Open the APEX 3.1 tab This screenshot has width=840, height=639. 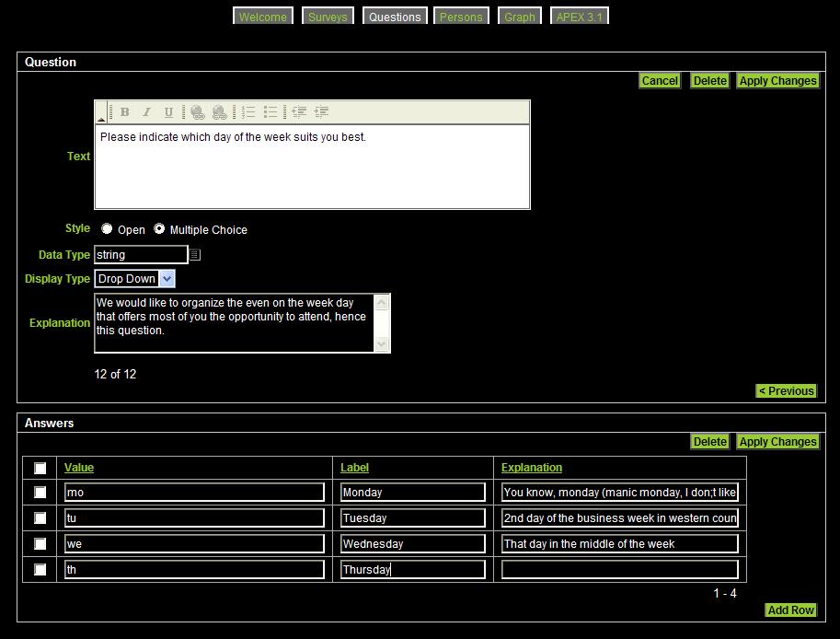click(579, 17)
